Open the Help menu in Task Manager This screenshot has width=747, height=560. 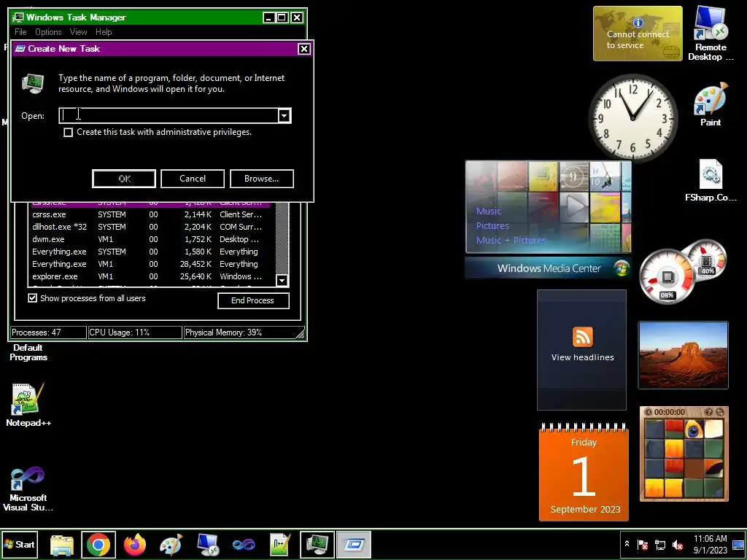coord(104,32)
